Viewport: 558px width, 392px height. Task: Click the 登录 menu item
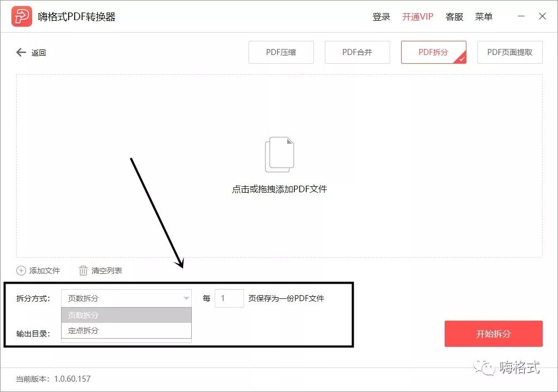(x=381, y=17)
